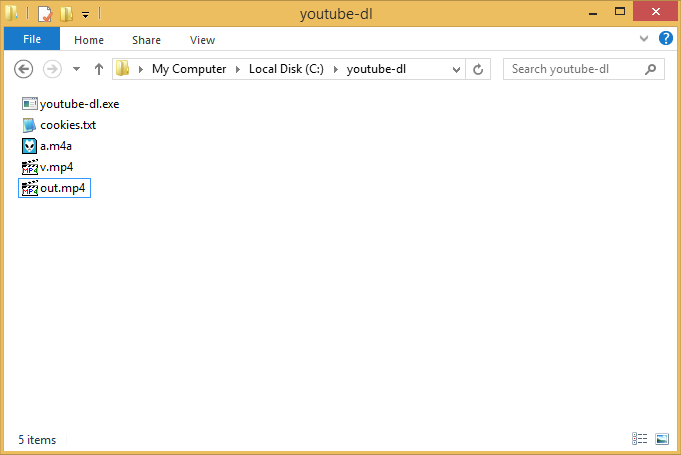Click the 5 items status text
Viewport: 681px width, 455px height.
tap(37, 440)
